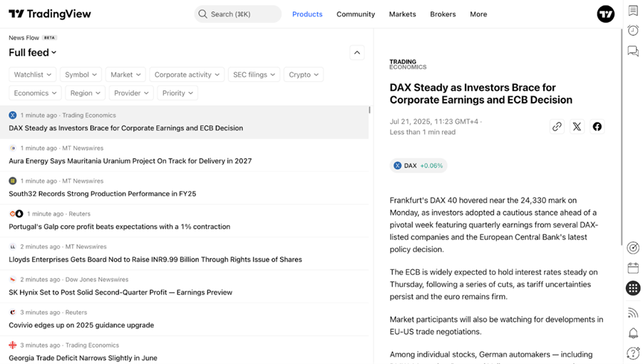Click the Trading Economics logo in article
This screenshot has width=643, height=364.
[408, 64]
